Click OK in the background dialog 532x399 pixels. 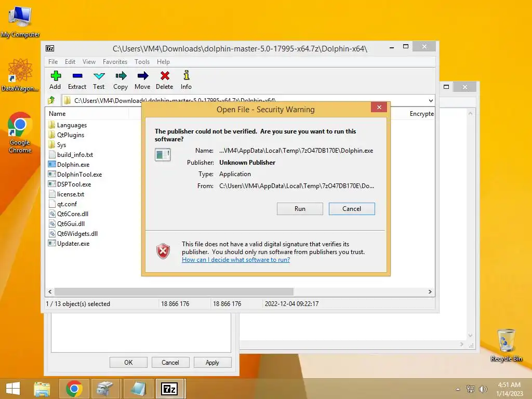(129, 362)
